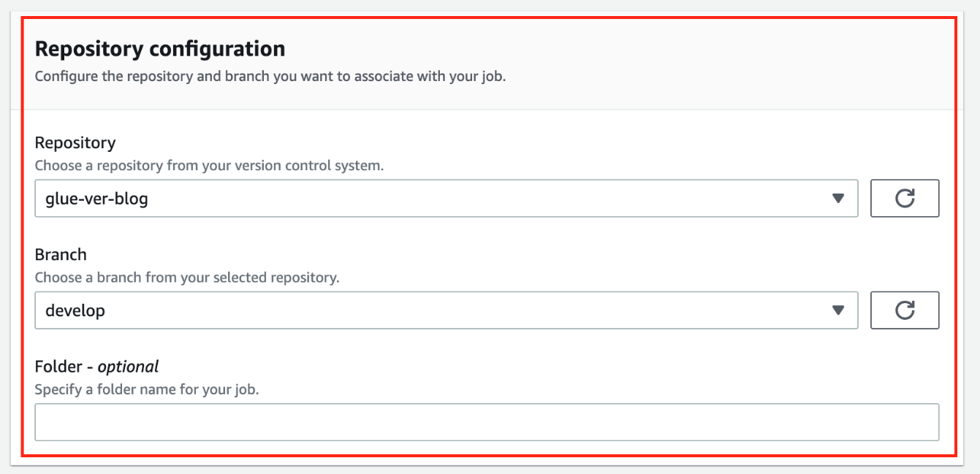
Task: Click the italic word optional
Action: (x=128, y=366)
